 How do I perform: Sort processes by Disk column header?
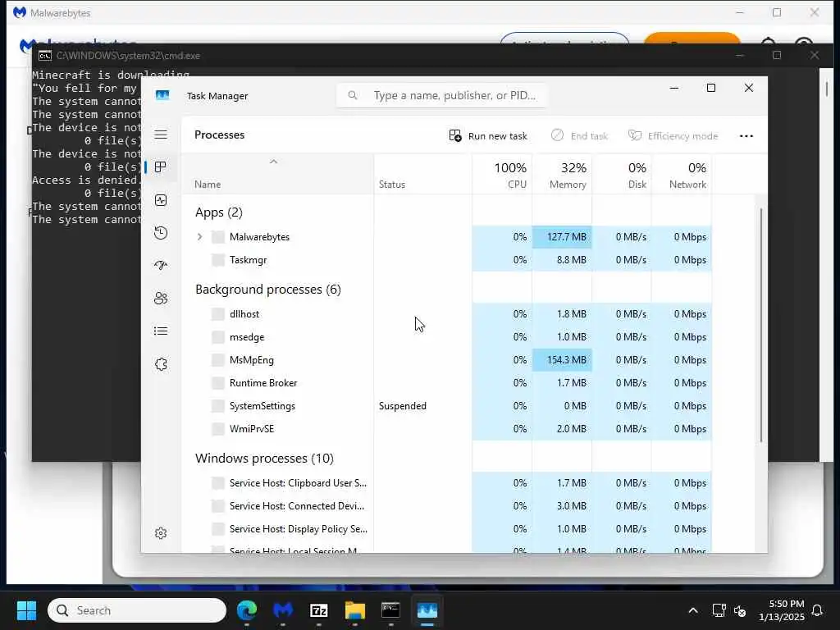point(622,176)
